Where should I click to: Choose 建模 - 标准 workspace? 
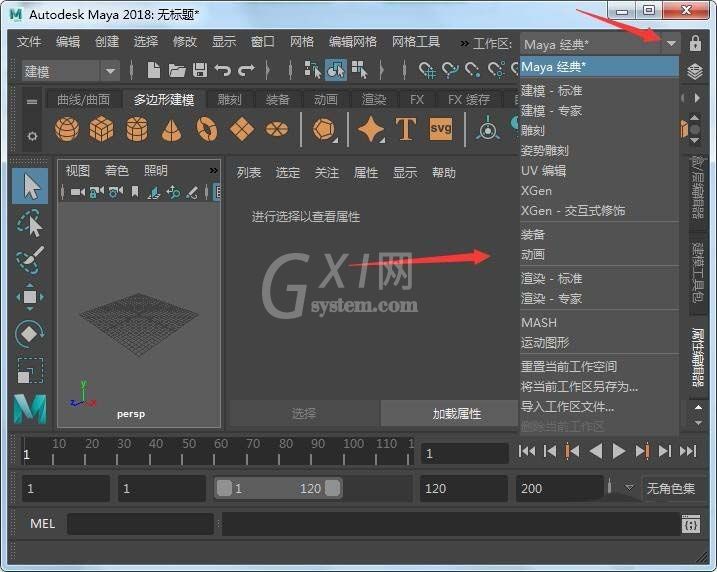pyautogui.click(x=599, y=91)
